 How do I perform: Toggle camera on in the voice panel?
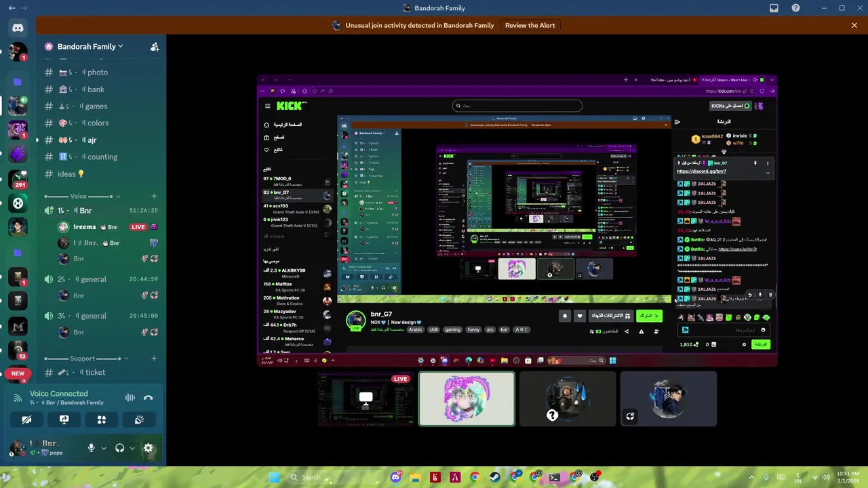tap(26, 420)
